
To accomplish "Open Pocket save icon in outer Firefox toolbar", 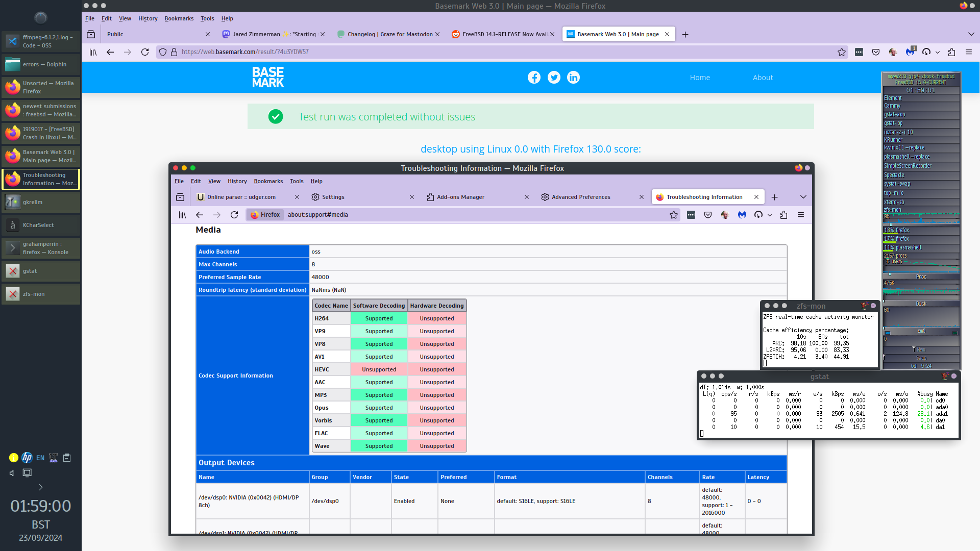I will [876, 52].
